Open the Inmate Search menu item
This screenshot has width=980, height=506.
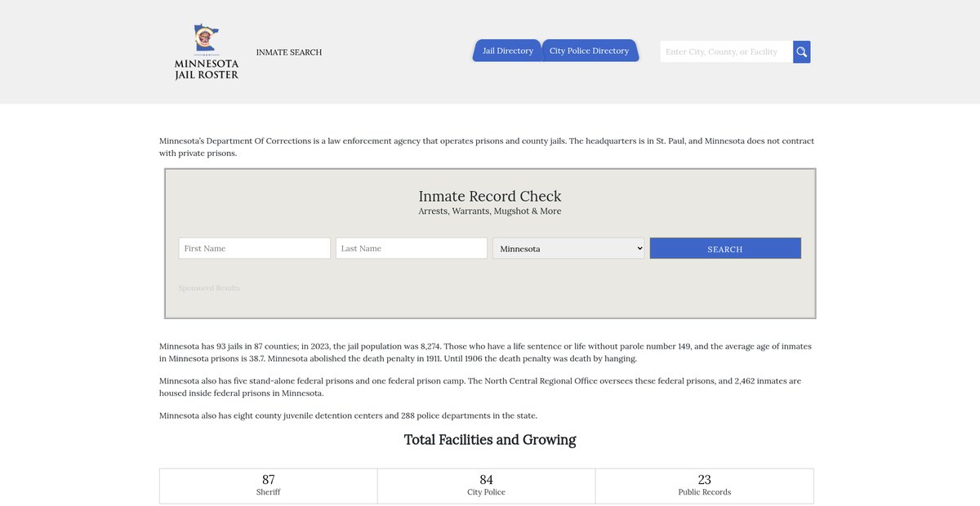coord(289,52)
